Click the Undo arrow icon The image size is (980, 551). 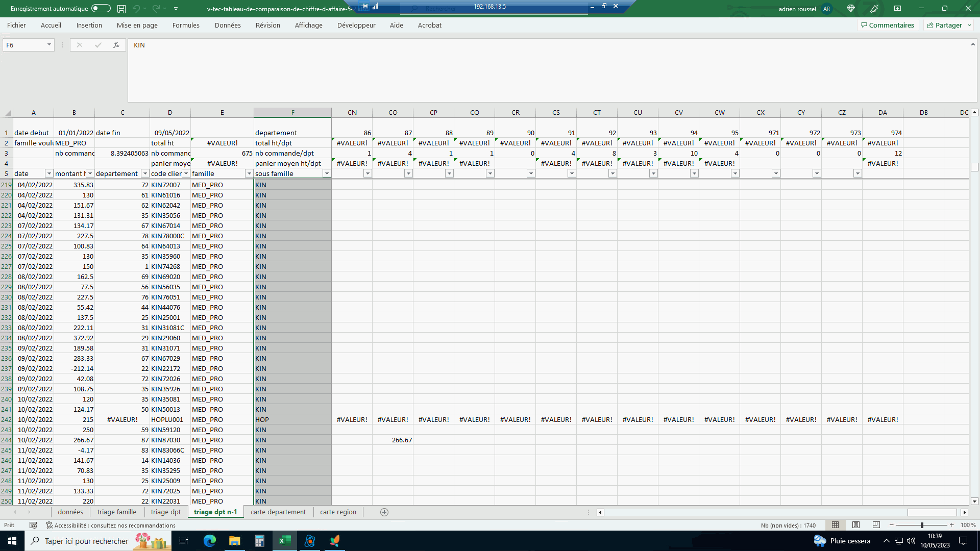[136, 9]
